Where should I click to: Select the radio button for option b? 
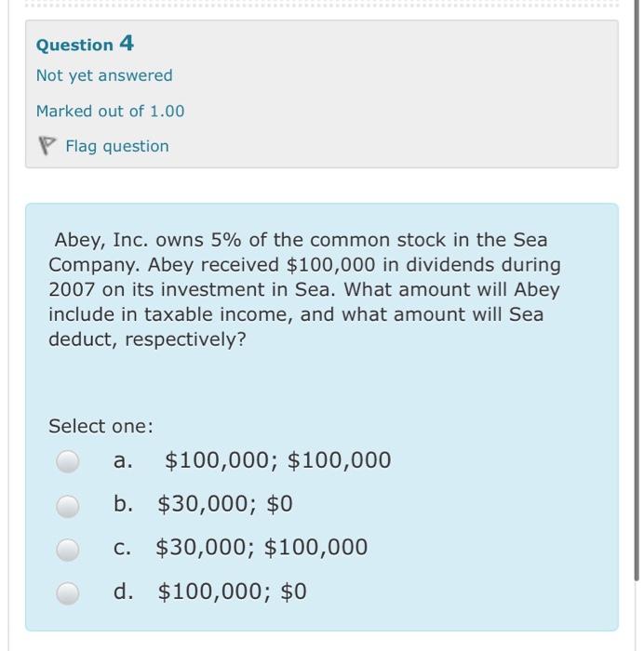pos(68,506)
